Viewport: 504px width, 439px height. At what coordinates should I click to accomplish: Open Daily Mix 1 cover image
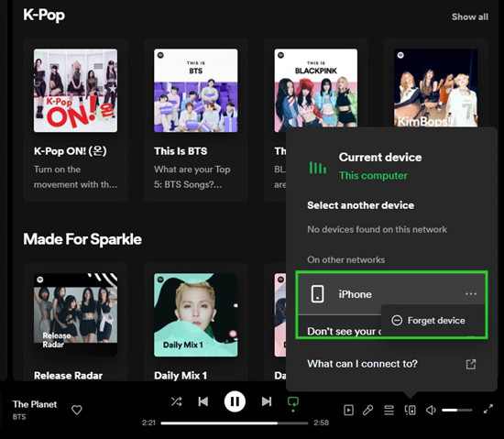click(x=196, y=315)
